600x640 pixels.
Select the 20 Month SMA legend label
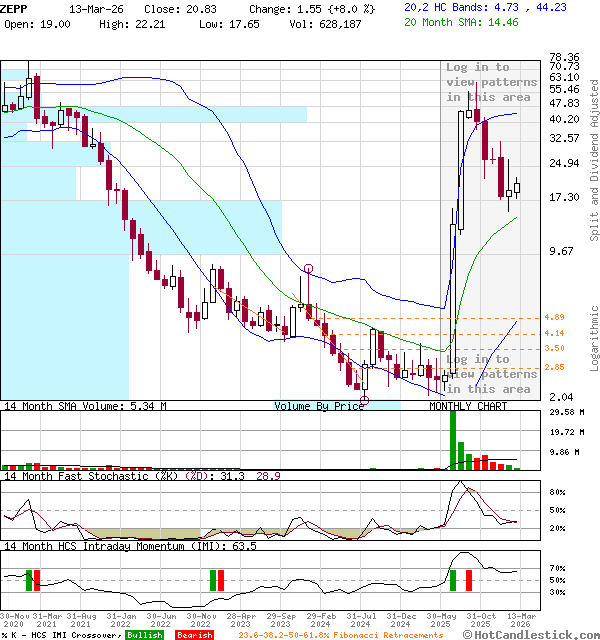click(447, 20)
